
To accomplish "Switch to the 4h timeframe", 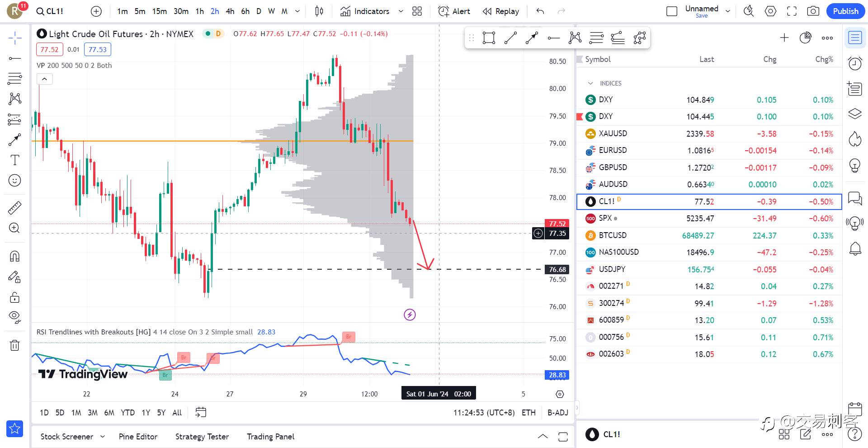I will [230, 11].
